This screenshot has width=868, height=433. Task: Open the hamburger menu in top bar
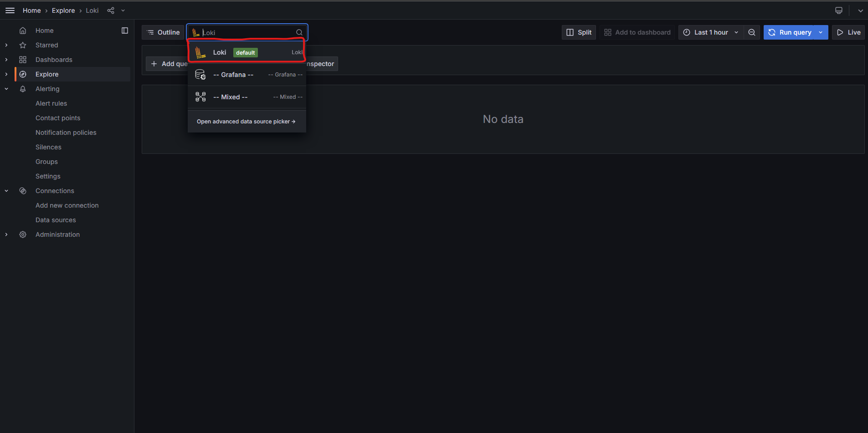pyautogui.click(x=10, y=10)
